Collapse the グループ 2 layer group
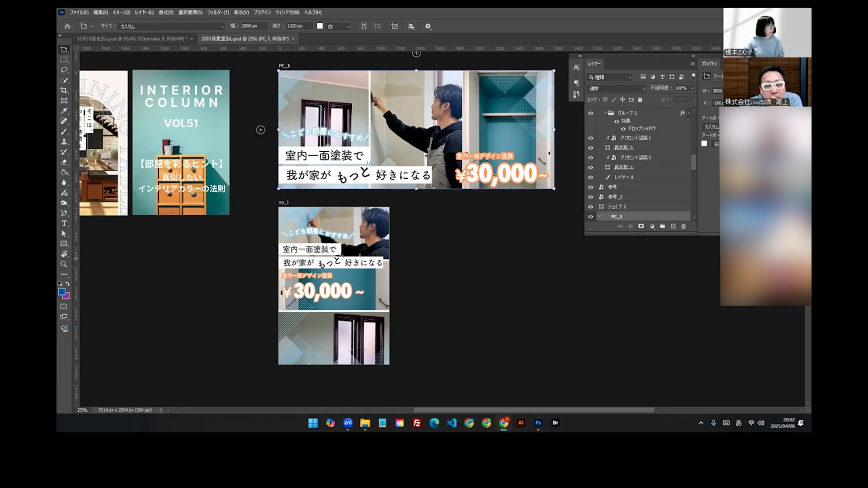Viewport: 868px width, 488px height. point(606,113)
